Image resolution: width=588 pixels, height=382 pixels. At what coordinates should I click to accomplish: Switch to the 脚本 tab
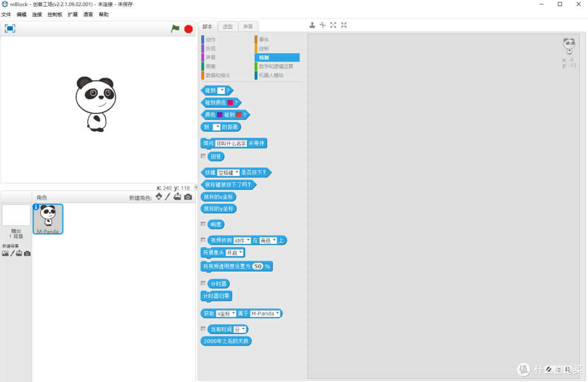pyautogui.click(x=207, y=27)
